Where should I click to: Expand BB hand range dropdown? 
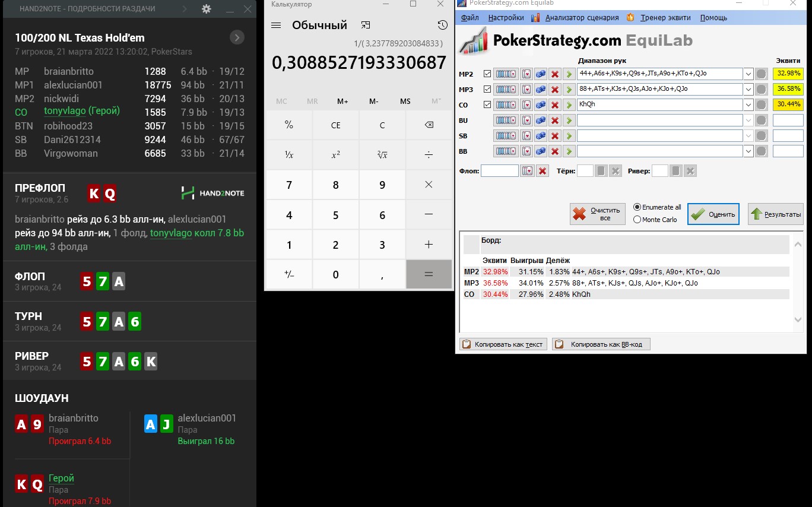click(x=748, y=151)
